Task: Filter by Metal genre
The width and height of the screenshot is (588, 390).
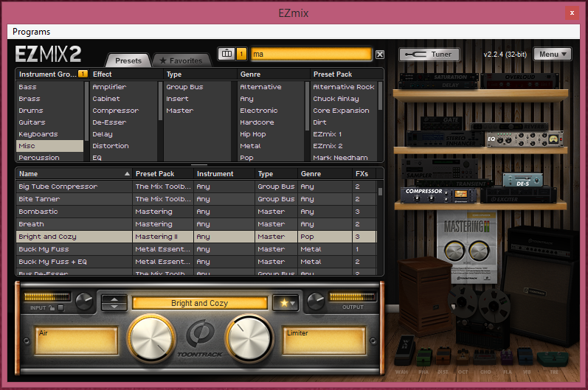Action: pos(271,146)
